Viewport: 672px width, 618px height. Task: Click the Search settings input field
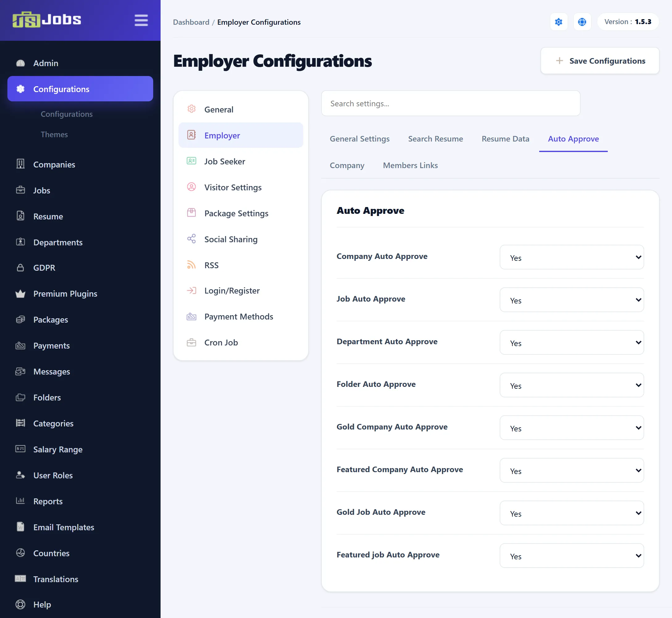[451, 103]
